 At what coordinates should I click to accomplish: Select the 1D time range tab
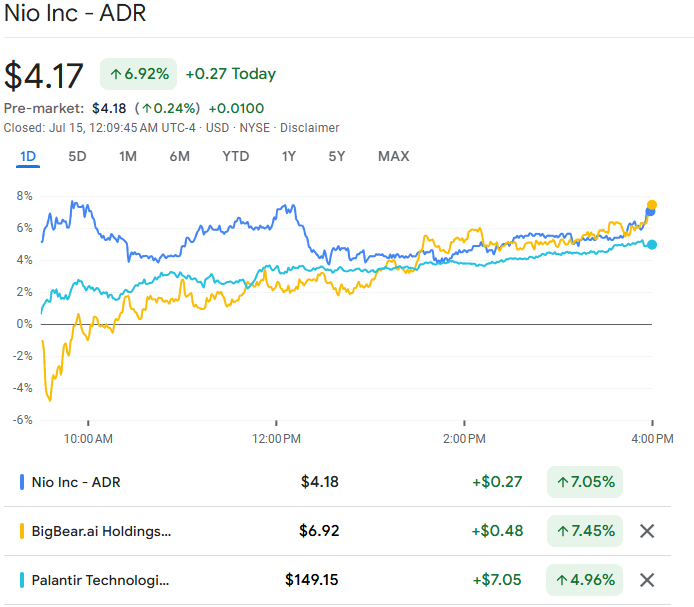point(28,156)
